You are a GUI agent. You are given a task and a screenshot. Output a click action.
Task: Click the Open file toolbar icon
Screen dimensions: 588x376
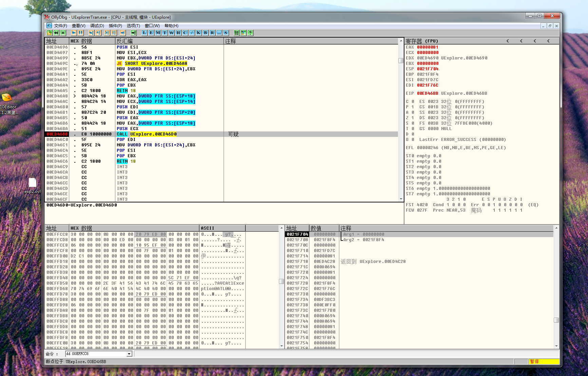[x=50, y=33]
